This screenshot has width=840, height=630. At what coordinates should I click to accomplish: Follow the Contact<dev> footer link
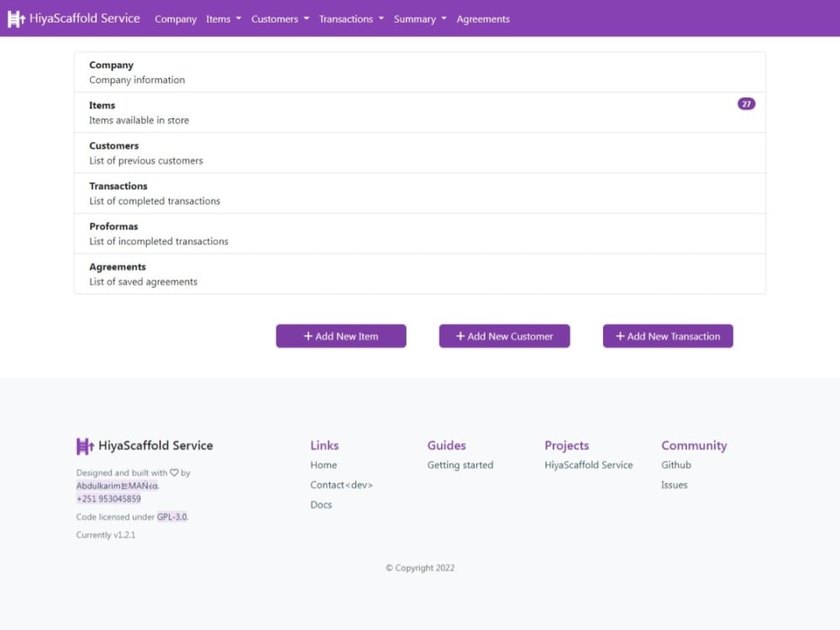[341, 485]
